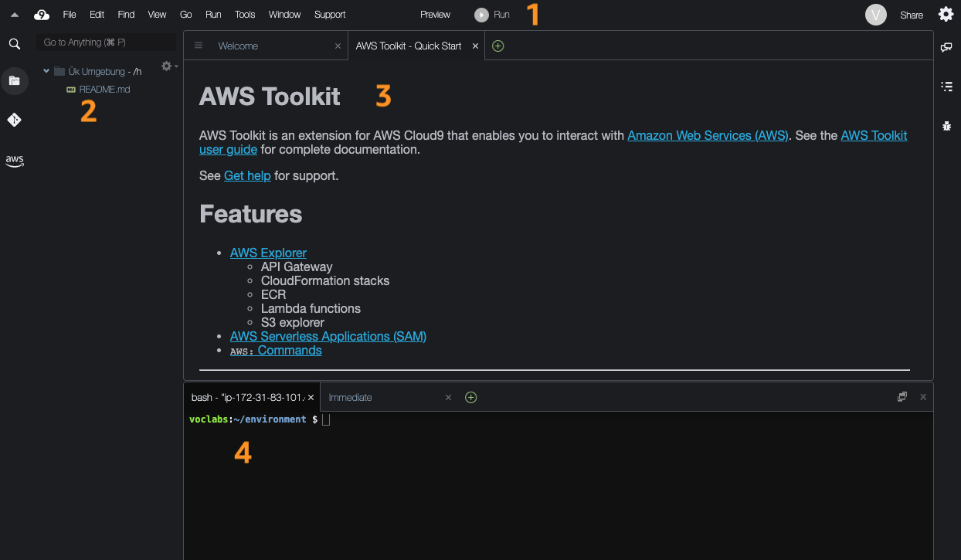Close the bash terminal tab
The width and height of the screenshot is (961, 560).
click(x=311, y=397)
